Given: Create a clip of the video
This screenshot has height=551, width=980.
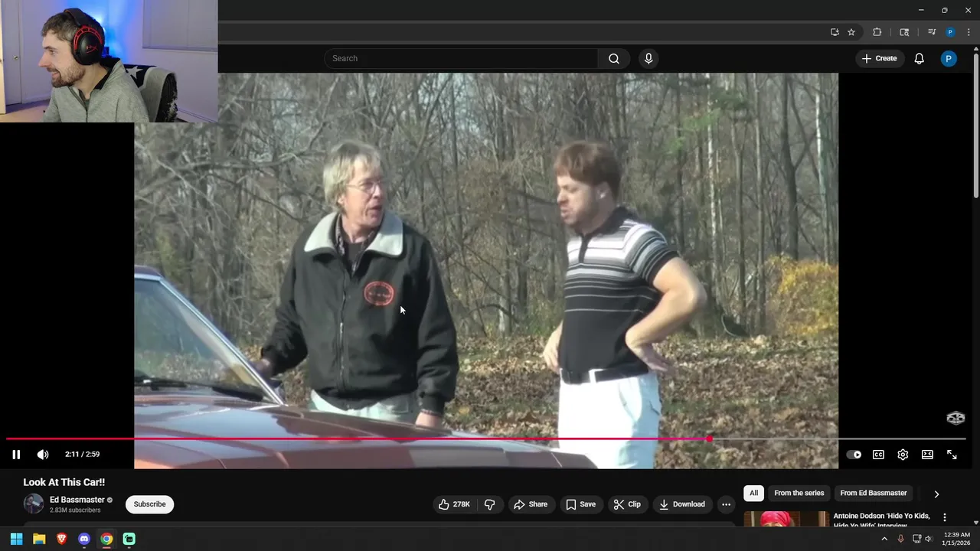Looking at the screenshot, I should click(627, 504).
